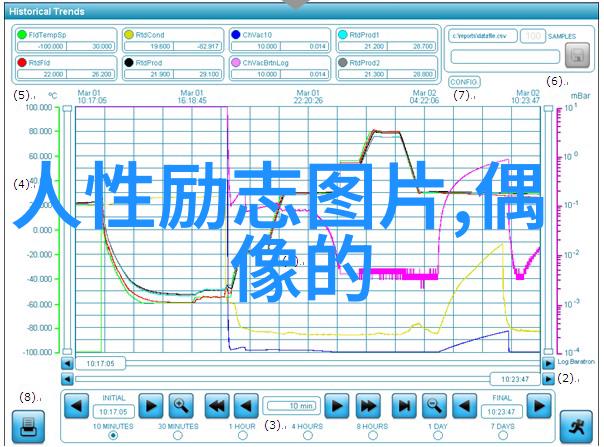Click the save samples disk icon
Viewport: 604px width, 447px height.
(577, 55)
